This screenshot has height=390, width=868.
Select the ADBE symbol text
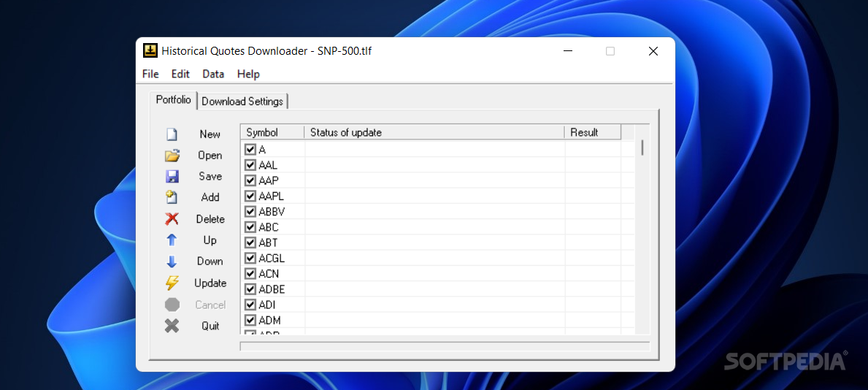tap(272, 289)
